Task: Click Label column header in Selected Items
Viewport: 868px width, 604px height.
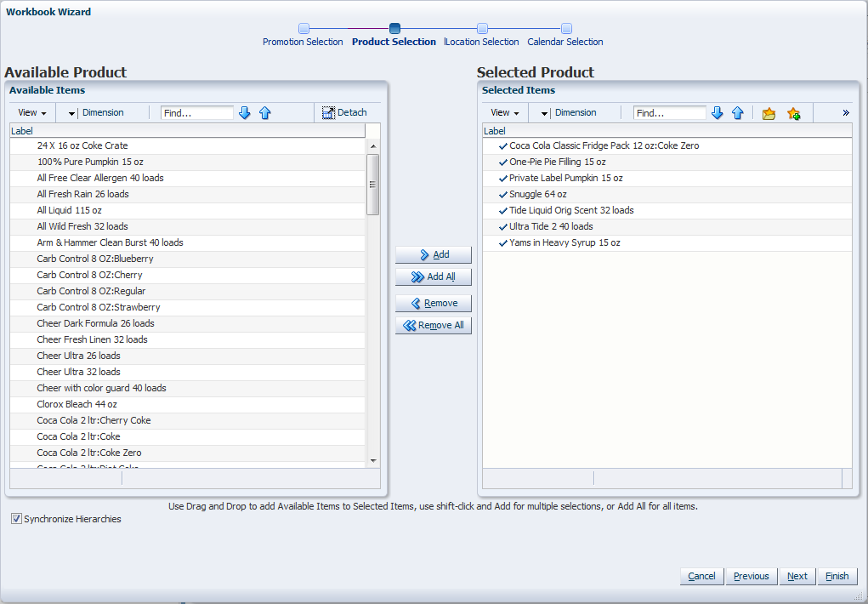Action: point(667,131)
